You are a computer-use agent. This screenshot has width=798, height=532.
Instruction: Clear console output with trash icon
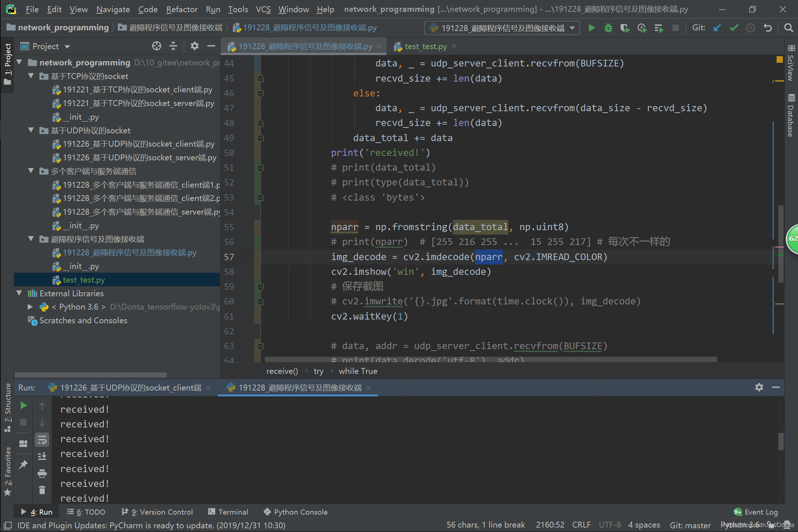42,490
